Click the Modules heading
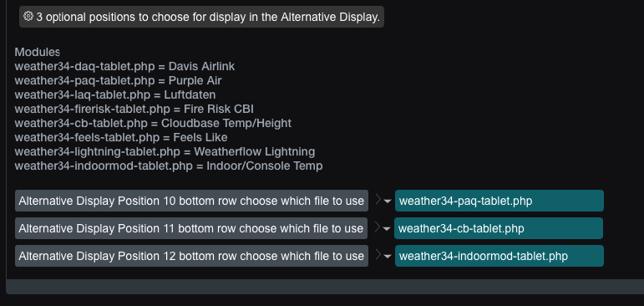The height and width of the screenshot is (306, 644). (38, 52)
